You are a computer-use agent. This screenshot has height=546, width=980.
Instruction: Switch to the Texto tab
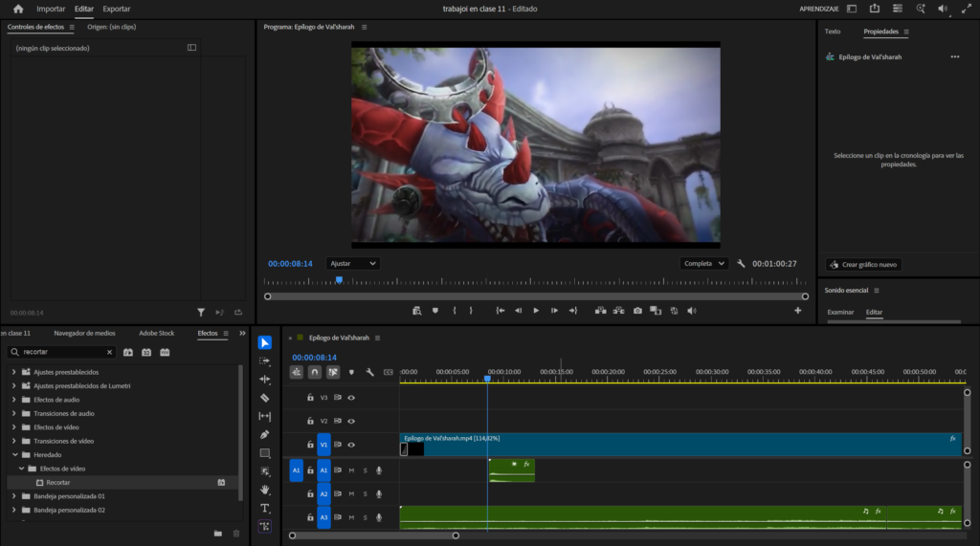tap(833, 32)
